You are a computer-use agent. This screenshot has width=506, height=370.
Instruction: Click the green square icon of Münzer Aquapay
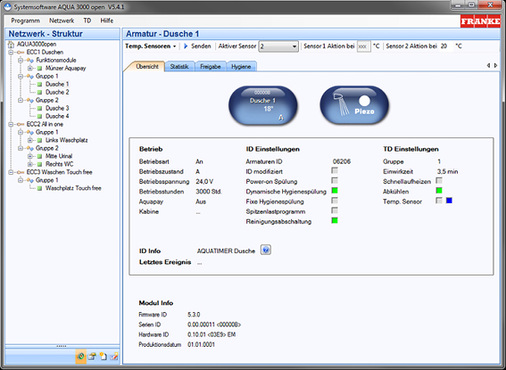click(40, 68)
